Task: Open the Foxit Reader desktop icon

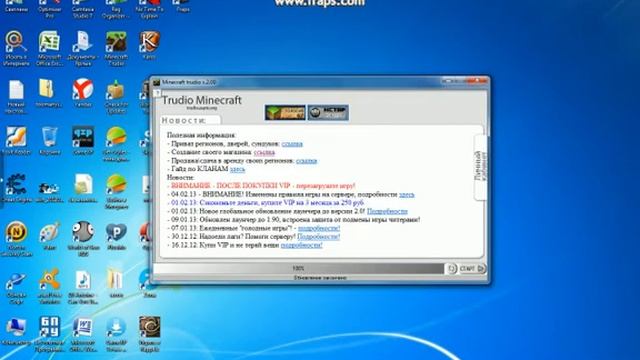Action: (x=16, y=137)
